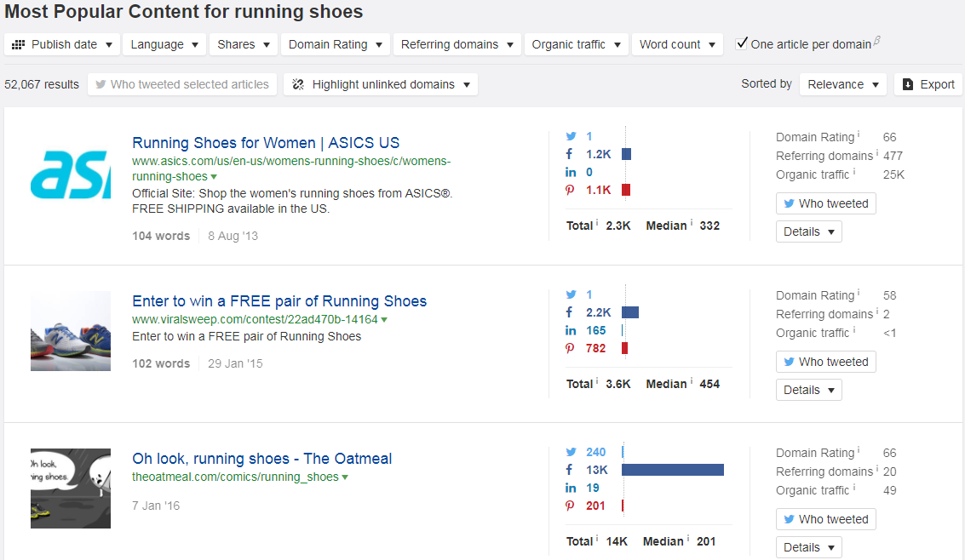Image resolution: width=965 pixels, height=560 pixels.
Task: Open Enter to win a FREE pair title
Action: point(279,300)
